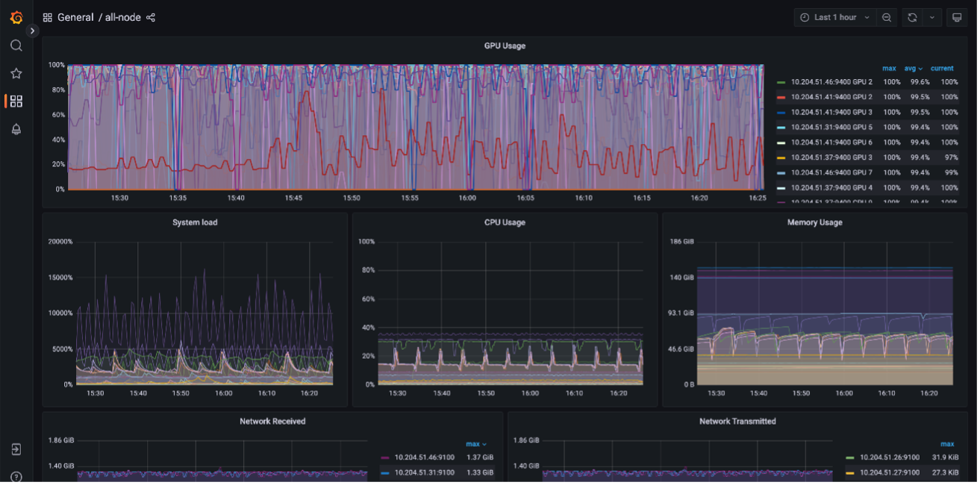Refresh the dashboard with the refresh icon

pos(912,17)
